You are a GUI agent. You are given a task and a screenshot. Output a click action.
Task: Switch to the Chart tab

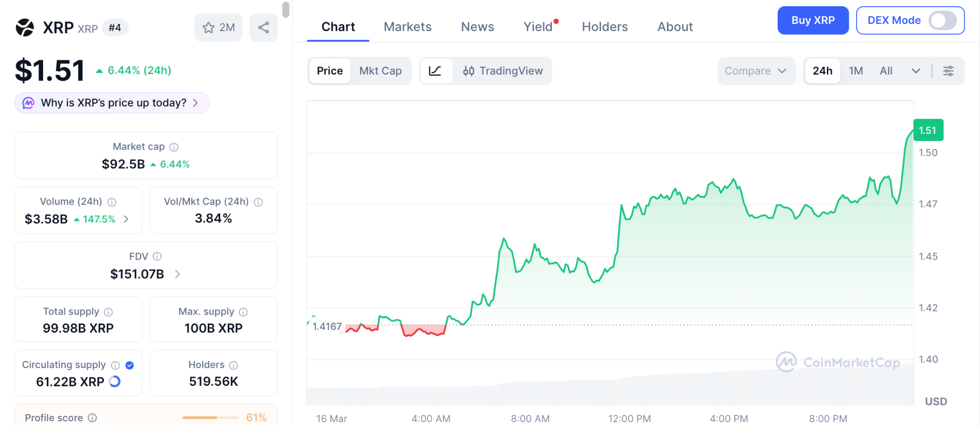click(x=338, y=27)
